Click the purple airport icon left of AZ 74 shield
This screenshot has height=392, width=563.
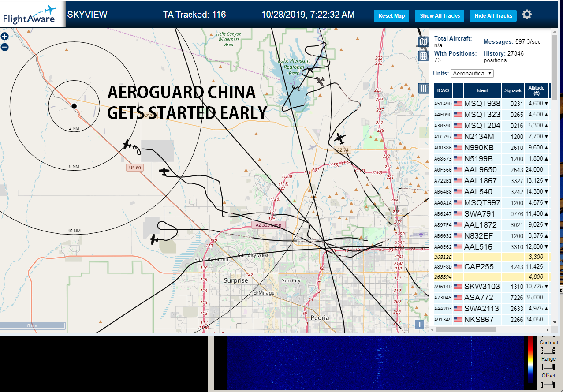coord(313,147)
